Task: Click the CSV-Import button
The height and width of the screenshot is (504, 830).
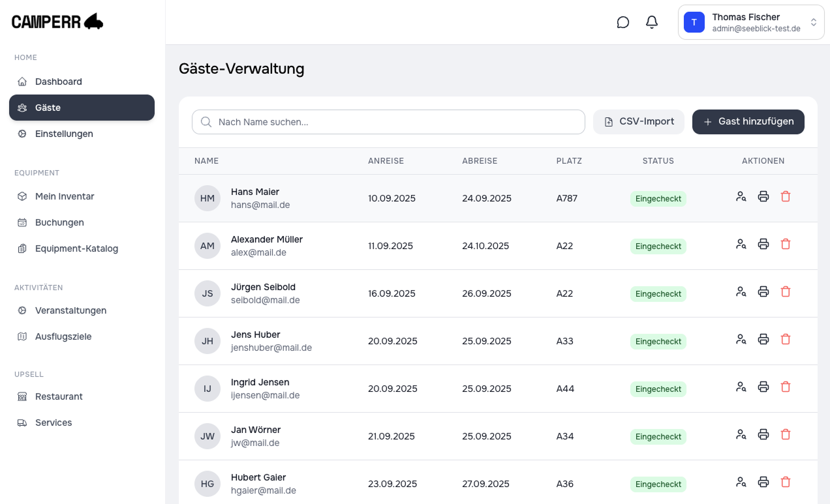Action: pos(638,122)
